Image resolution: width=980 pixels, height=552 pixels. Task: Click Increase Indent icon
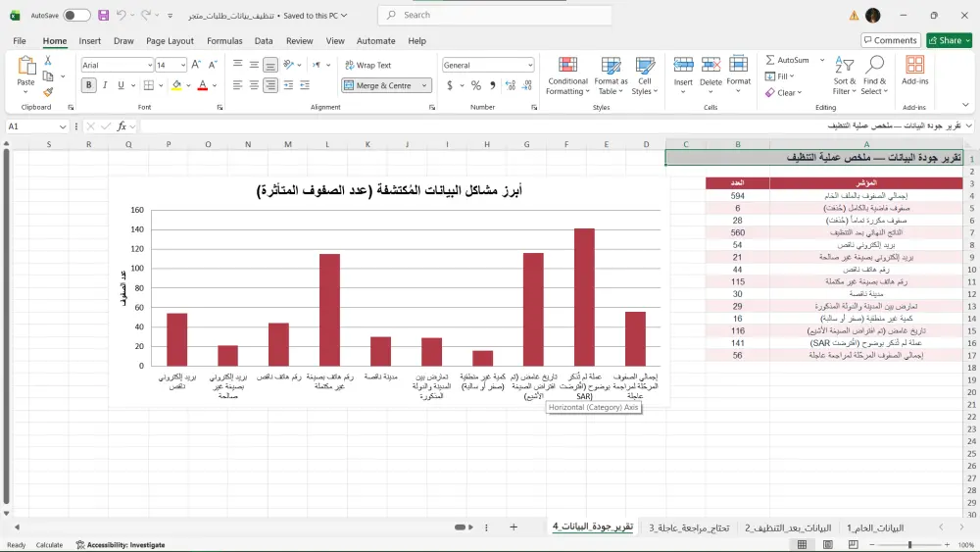(x=305, y=85)
